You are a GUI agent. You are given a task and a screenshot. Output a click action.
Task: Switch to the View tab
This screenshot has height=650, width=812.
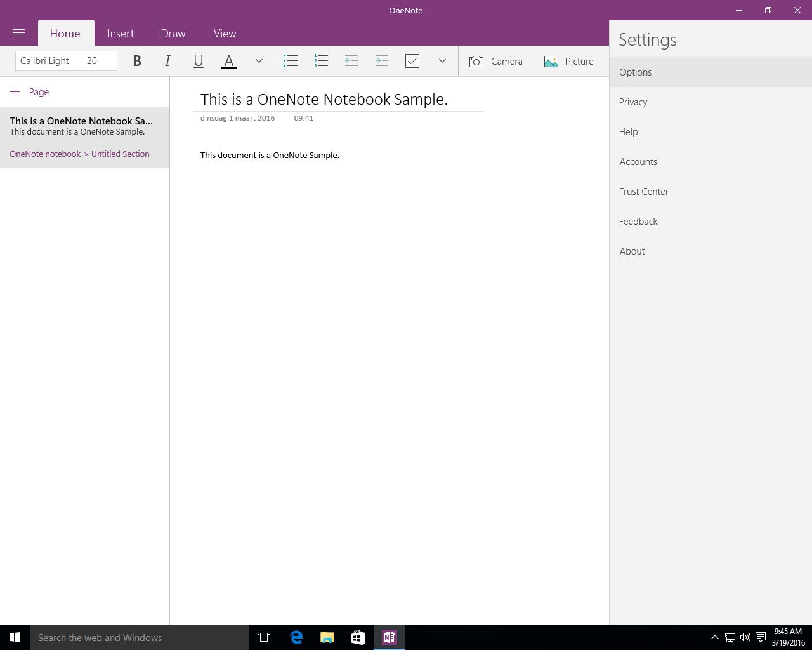click(225, 33)
